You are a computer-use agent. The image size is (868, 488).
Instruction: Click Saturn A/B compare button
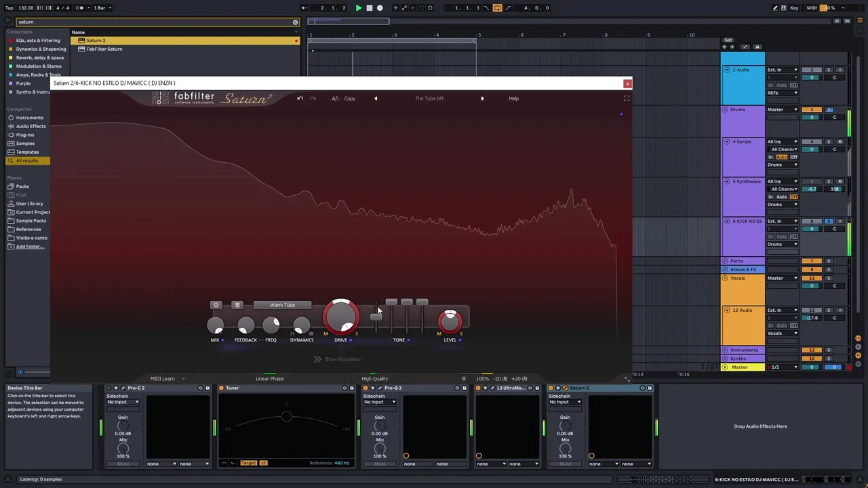tap(335, 99)
